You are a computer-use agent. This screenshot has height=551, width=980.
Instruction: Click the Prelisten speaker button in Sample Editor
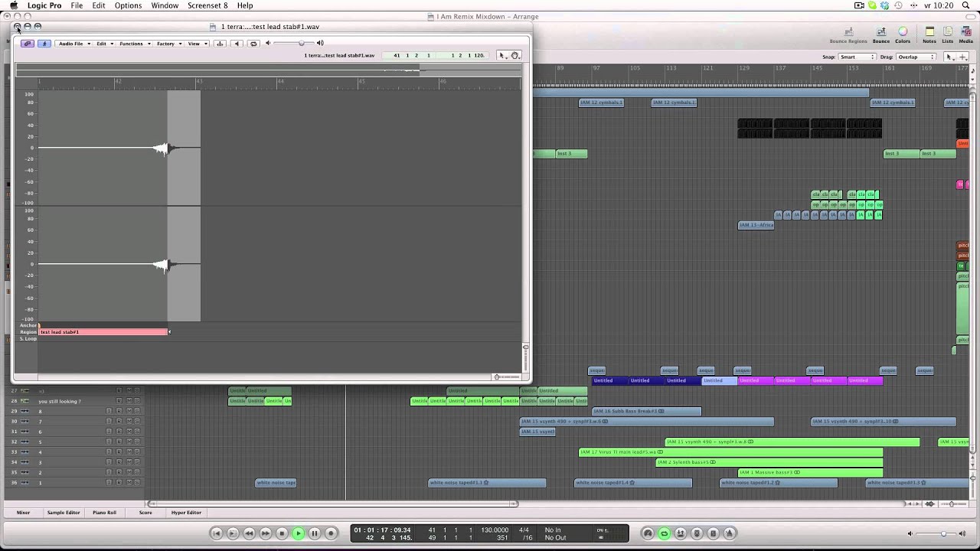(x=237, y=44)
